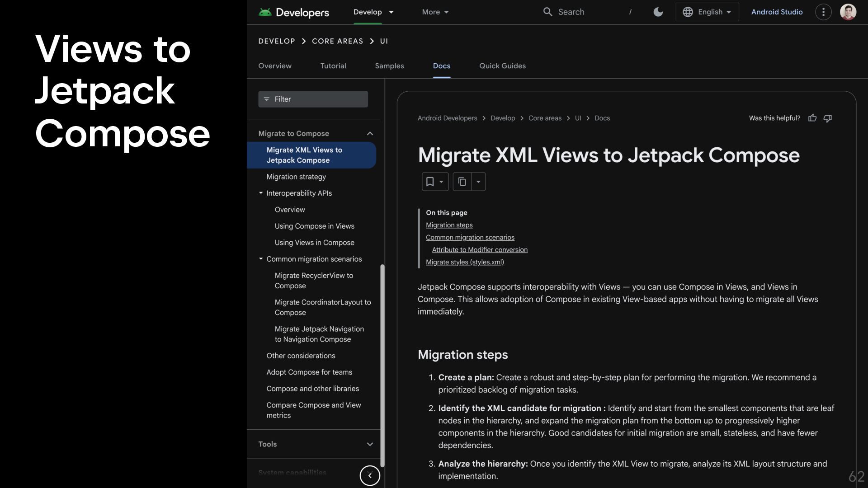
Task: Collapse Interoperability APIs tree item
Action: pos(261,193)
